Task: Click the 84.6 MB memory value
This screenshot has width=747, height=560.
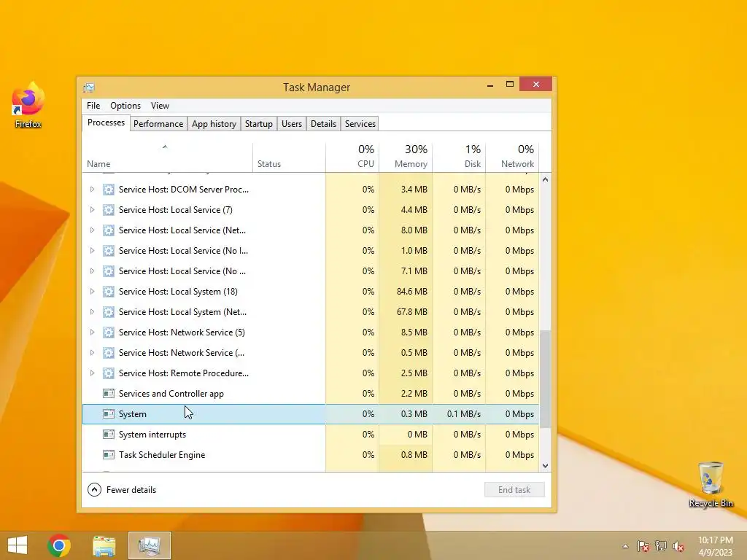Action: click(x=412, y=292)
